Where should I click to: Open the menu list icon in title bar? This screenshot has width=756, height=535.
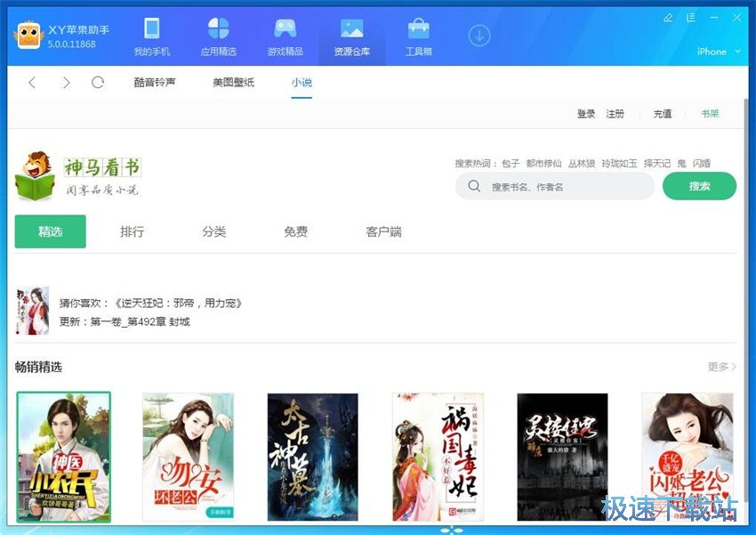[691, 18]
